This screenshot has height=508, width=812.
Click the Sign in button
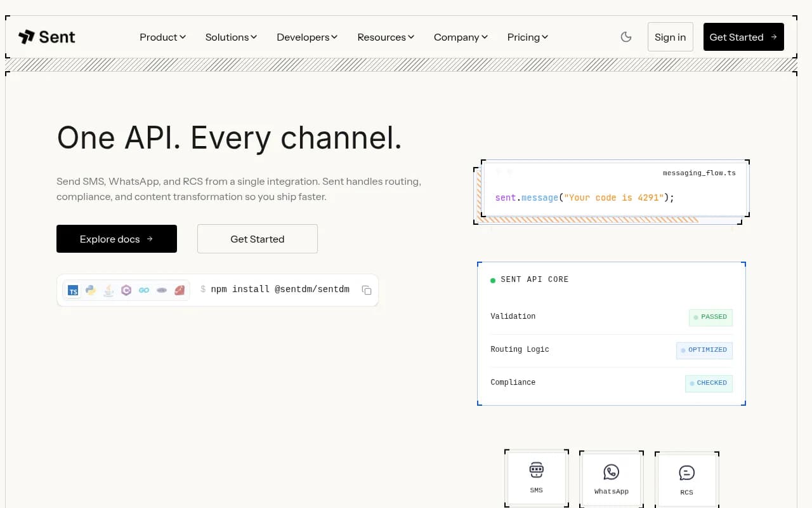pyautogui.click(x=671, y=37)
